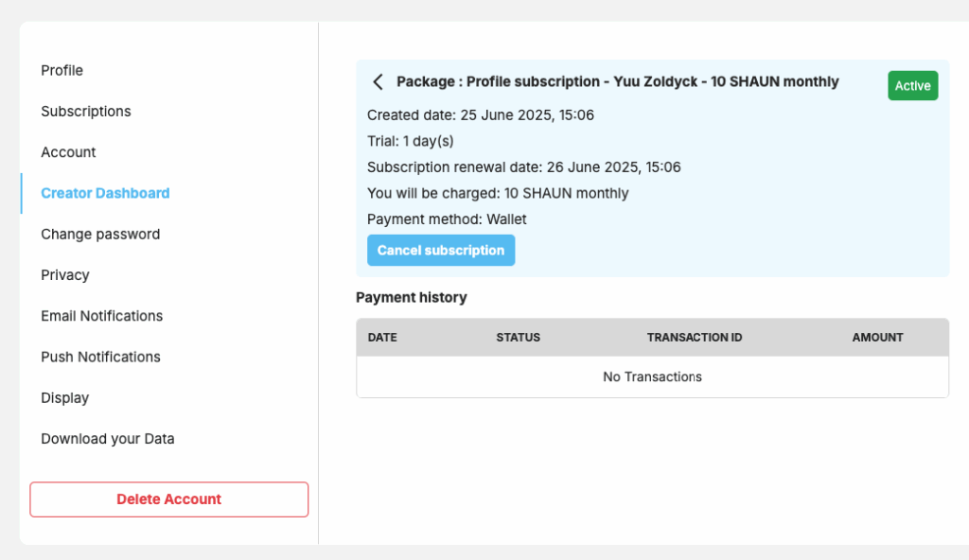Go to Display settings

(x=65, y=397)
